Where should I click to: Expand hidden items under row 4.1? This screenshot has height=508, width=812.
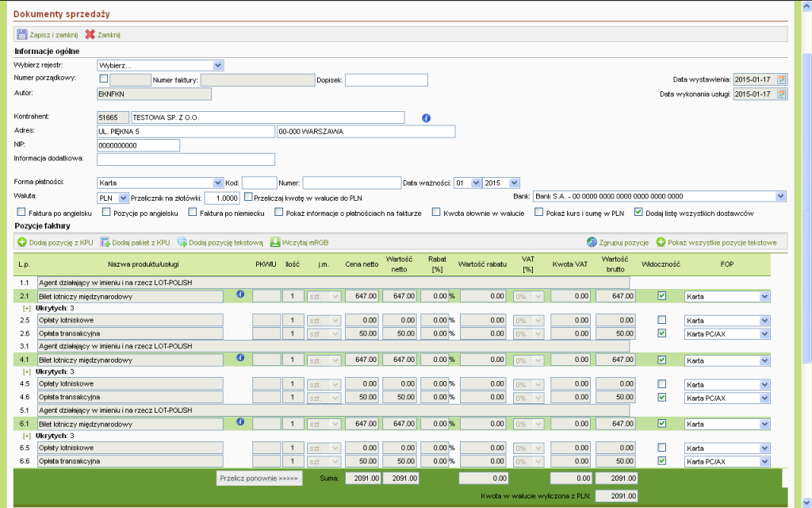click(x=27, y=371)
